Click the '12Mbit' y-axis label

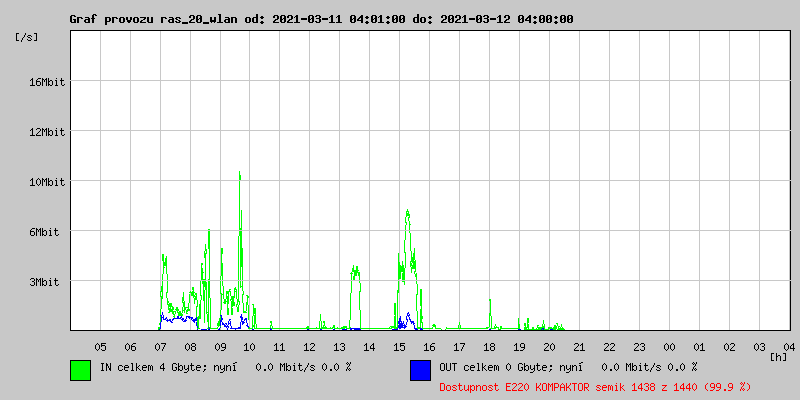47,132
